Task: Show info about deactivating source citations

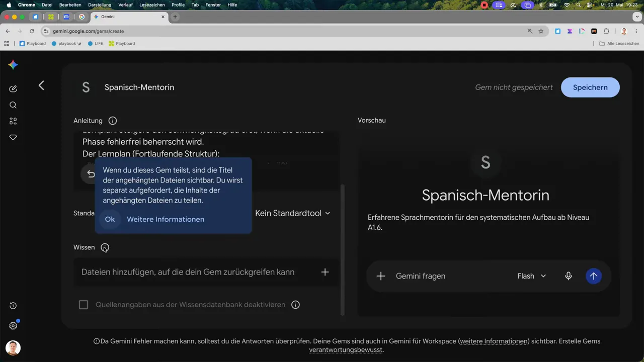Action: tap(296, 305)
